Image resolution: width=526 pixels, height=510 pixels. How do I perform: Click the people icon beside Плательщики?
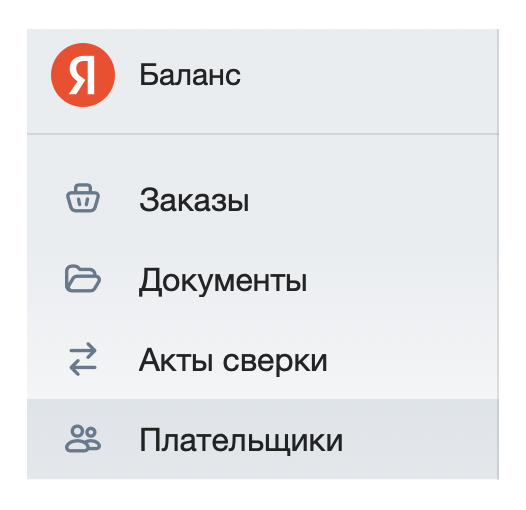click(x=83, y=439)
